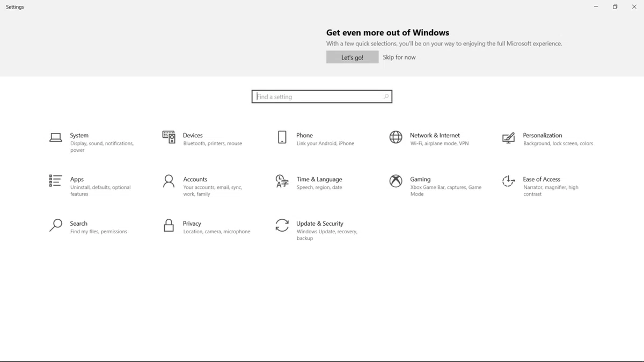Open the Time & Language label

pyautogui.click(x=319, y=180)
